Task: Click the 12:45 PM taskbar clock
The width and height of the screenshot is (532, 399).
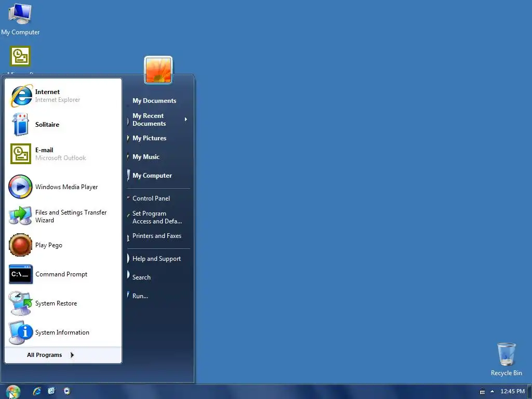Action: [x=512, y=391]
